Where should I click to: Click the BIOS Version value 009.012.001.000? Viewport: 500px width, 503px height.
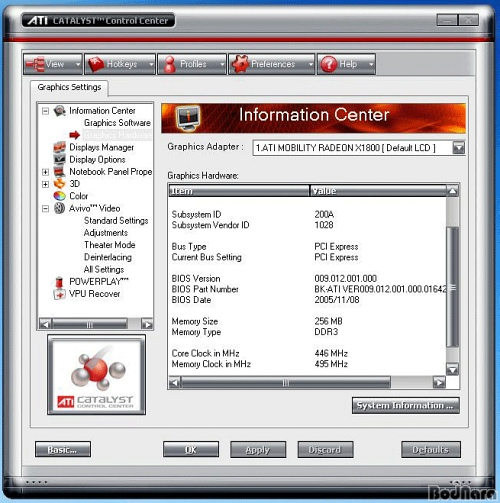click(x=345, y=278)
